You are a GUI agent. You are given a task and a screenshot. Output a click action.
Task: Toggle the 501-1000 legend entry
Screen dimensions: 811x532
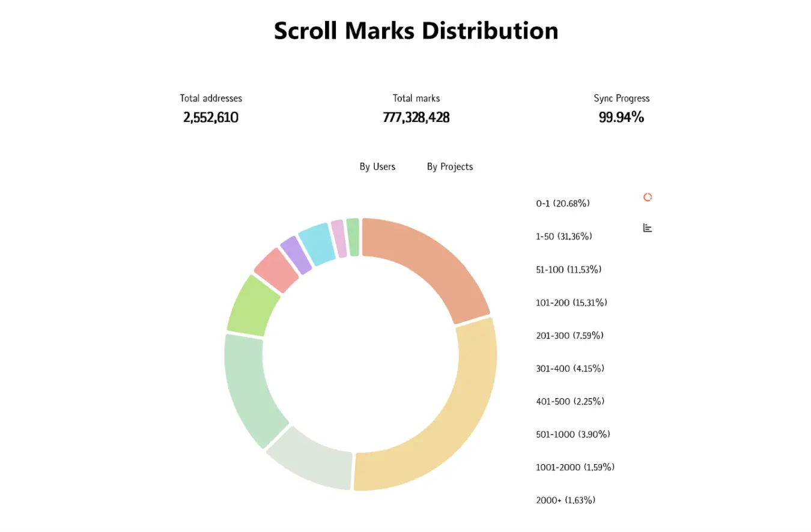point(573,434)
